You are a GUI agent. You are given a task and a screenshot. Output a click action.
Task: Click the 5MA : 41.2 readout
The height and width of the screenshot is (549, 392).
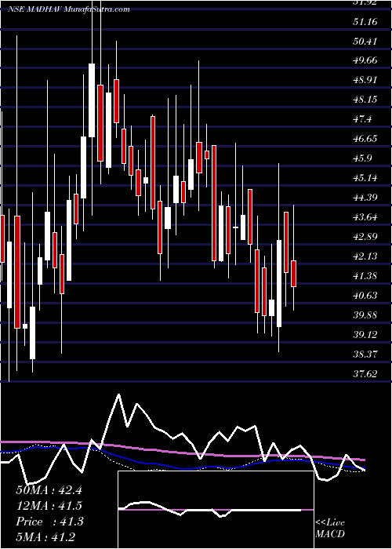pos(45,537)
